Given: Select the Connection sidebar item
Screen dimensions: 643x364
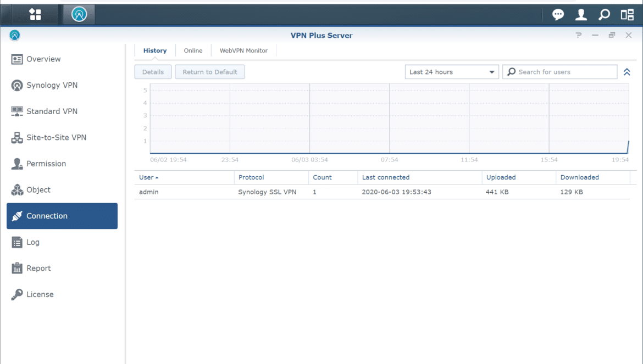Looking at the screenshot, I should 62,216.
